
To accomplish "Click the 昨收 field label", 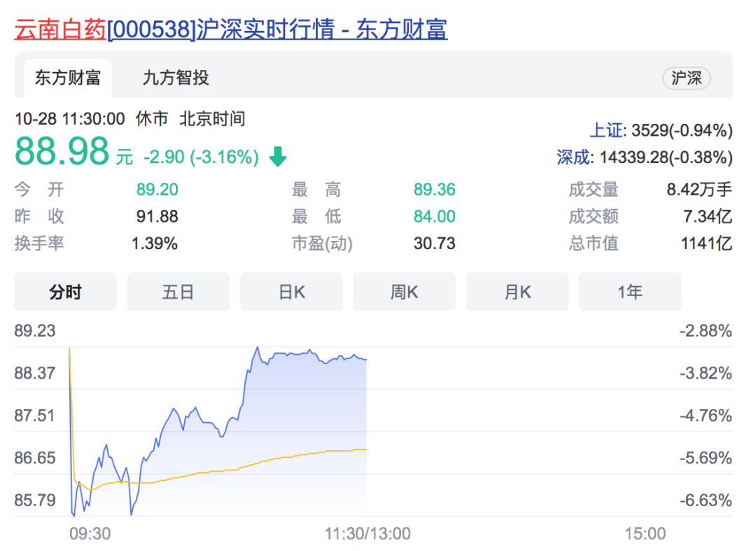I will coord(39,216).
